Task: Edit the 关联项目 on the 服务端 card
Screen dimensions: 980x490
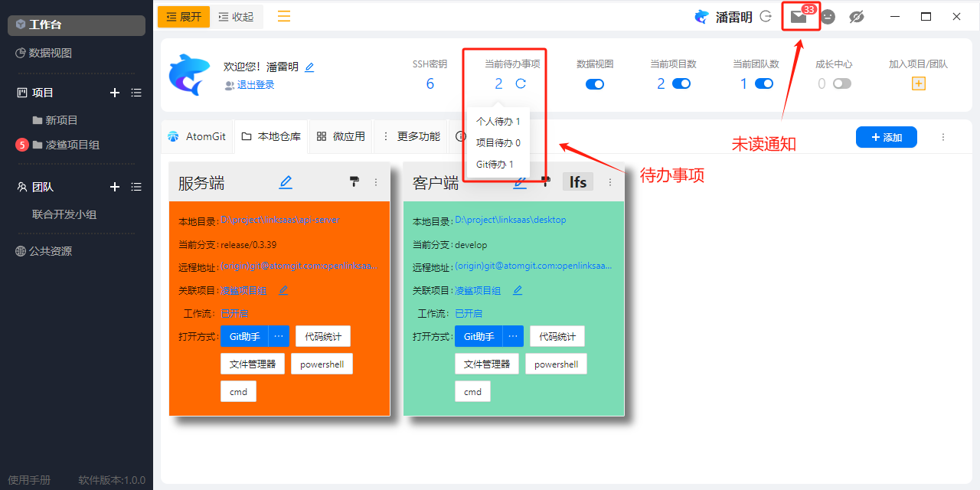Action: 283,290
